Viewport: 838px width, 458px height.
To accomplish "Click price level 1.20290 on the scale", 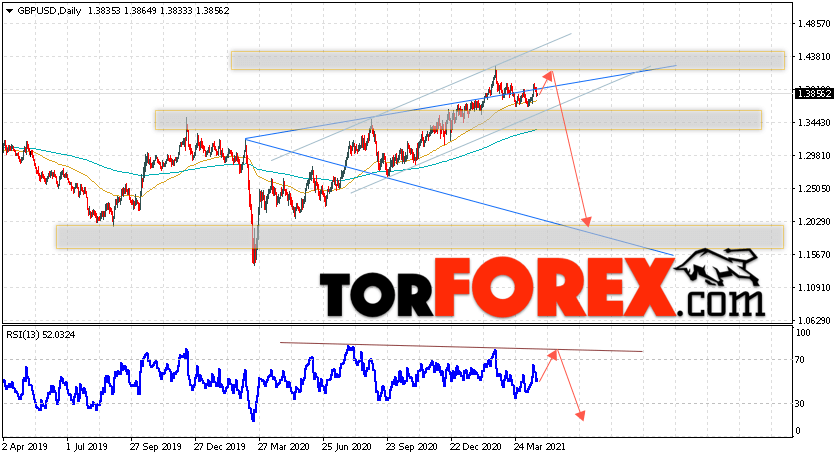I will tap(813, 222).
